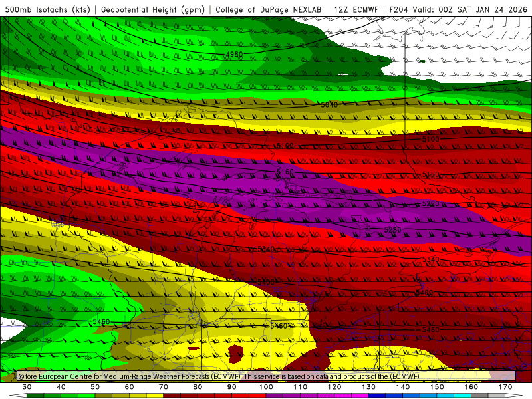Click the "College of DuPage NEXLAB" label
This screenshot has width=532, height=399.
pyautogui.click(x=269, y=10)
